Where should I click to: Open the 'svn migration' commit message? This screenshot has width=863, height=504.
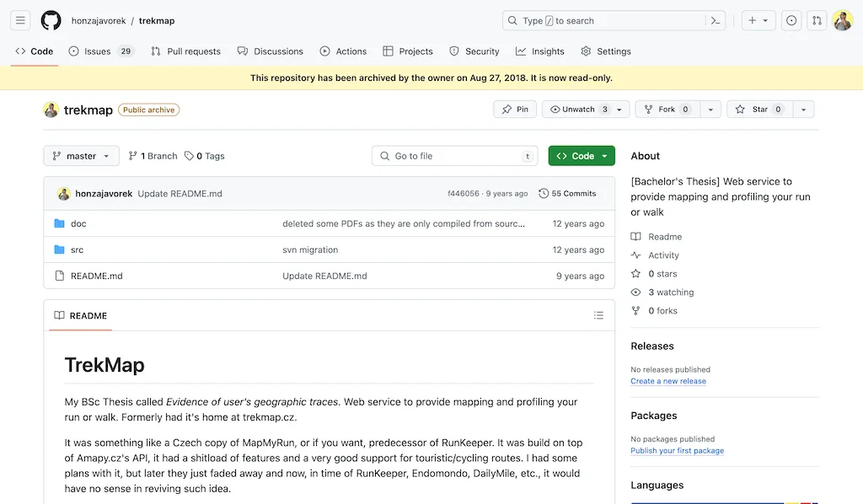pyautogui.click(x=310, y=249)
